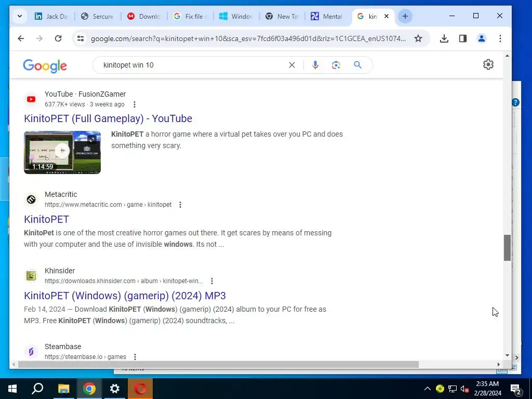The height and width of the screenshot is (399, 532).
Task: Open more options for Metacritic result
Action: coord(180,205)
